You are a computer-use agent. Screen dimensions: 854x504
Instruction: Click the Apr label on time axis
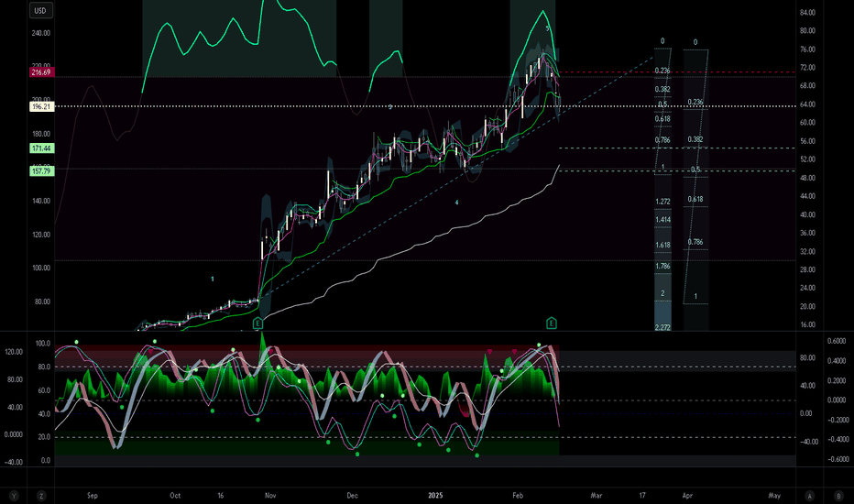[x=687, y=495]
